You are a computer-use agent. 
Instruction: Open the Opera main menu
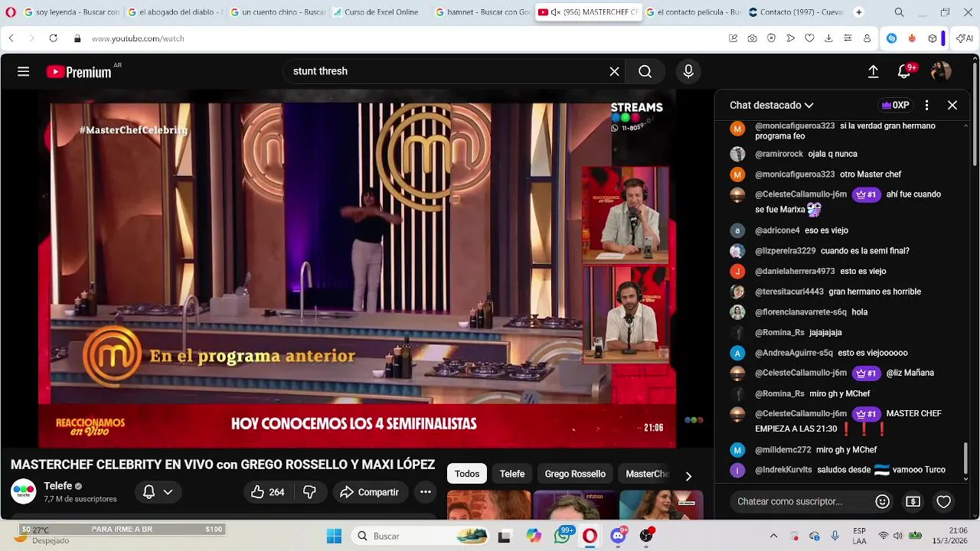coord(11,12)
